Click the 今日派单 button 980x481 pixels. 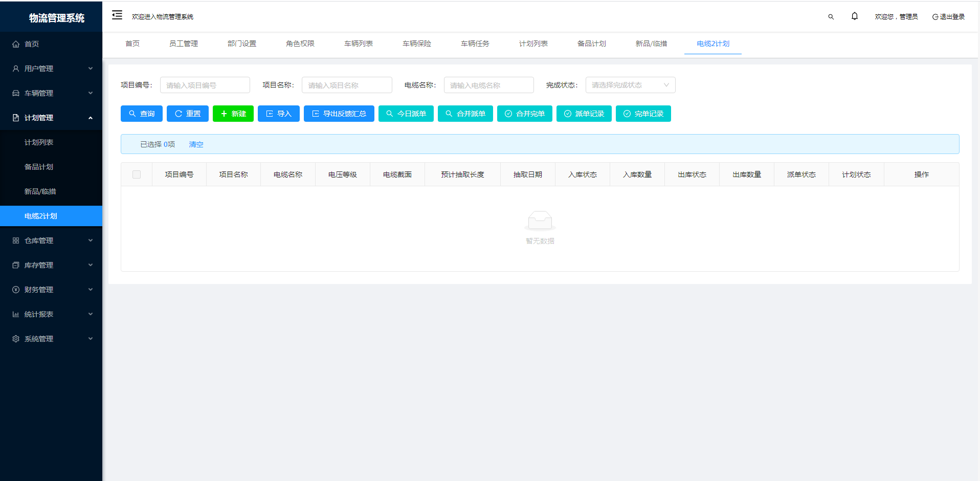click(406, 114)
